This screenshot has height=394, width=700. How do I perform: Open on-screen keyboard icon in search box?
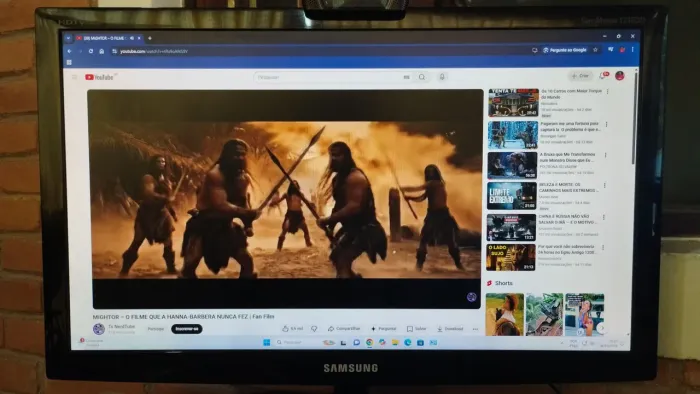pos(406,77)
